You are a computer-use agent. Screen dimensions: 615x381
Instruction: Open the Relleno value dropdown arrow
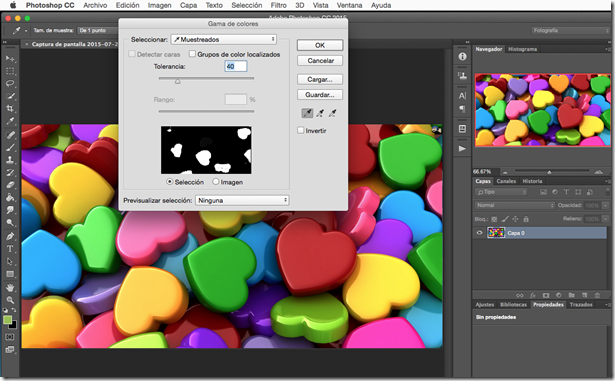(x=605, y=219)
